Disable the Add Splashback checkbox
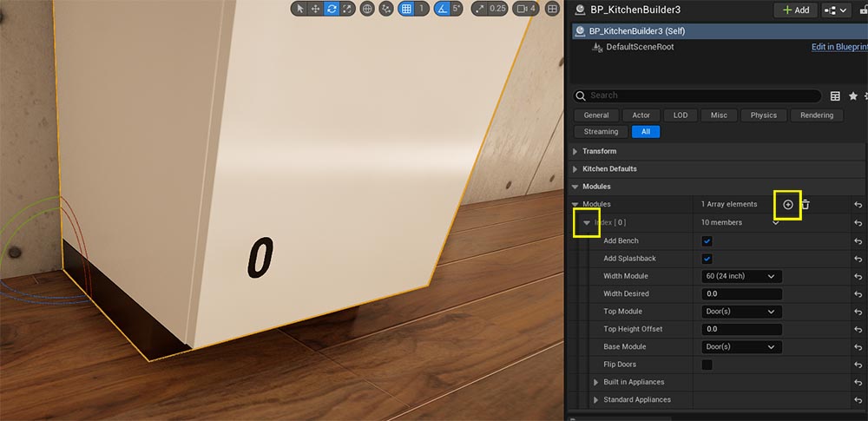This screenshot has width=868, height=421. pyautogui.click(x=707, y=259)
